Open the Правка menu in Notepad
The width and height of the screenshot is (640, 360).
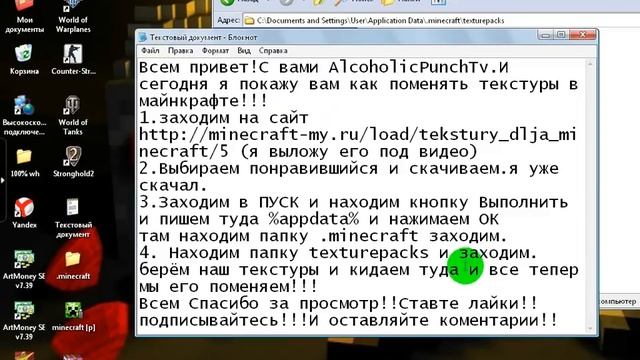(x=180, y=51)
